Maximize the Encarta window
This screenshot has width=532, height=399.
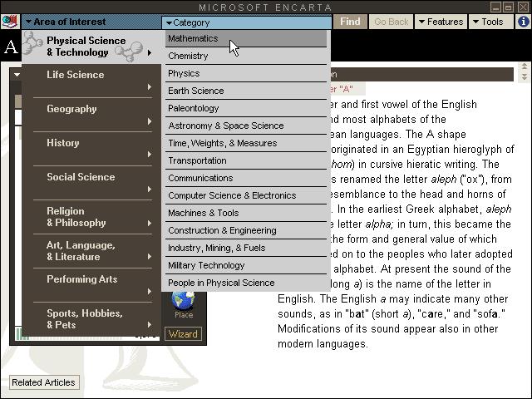point(508,7)
